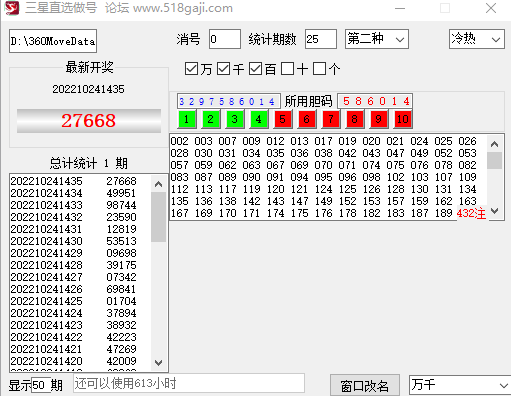
Task: Open the 万千 dropdown at bottom
Action: pos(460,385)
